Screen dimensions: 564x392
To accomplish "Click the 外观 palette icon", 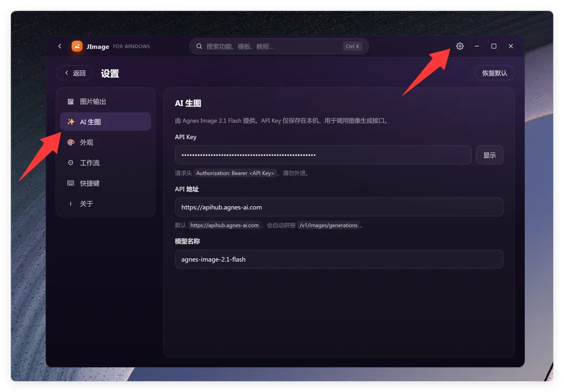I will pos(70,142).
